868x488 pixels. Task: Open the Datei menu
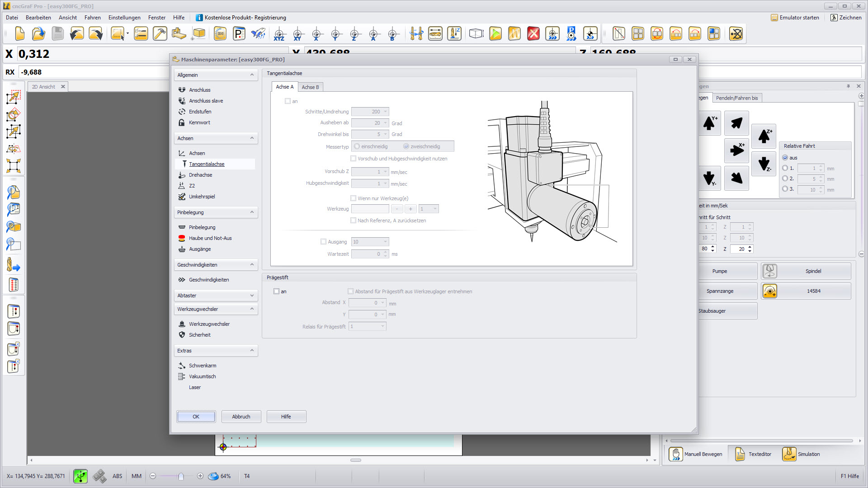pyautogui.click(x=12, y=18)
